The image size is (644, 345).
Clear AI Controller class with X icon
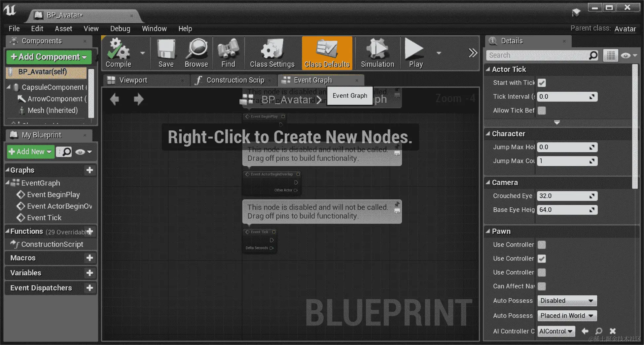tap(613, 331)
